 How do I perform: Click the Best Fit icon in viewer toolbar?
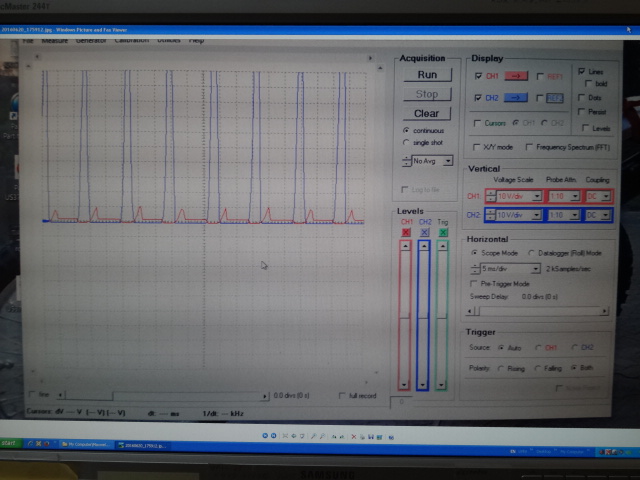click(285, 436)
